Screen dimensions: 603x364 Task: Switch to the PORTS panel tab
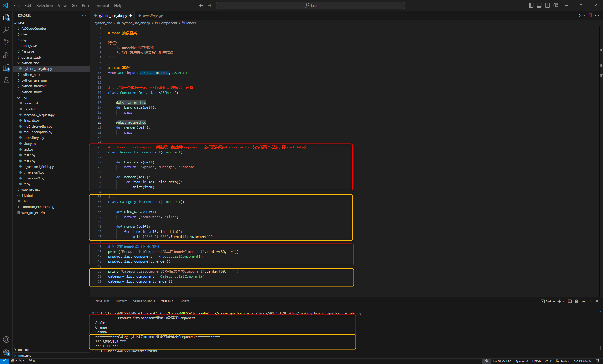185,302
